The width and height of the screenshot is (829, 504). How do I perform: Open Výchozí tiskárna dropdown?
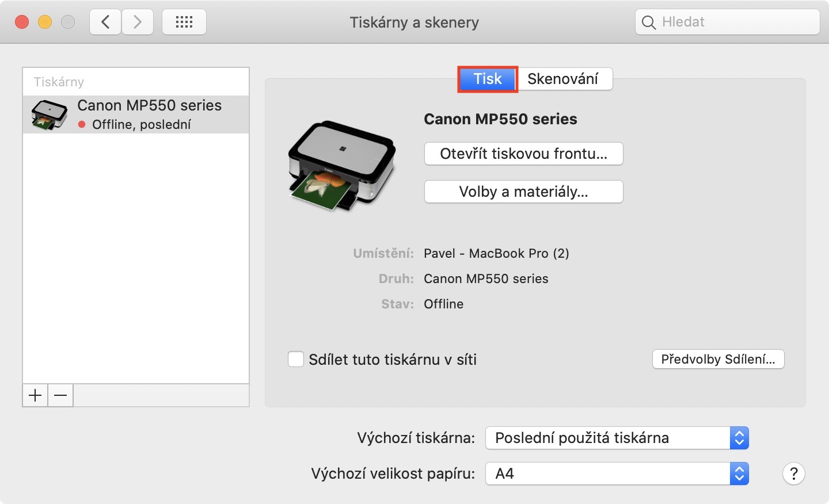(x=617, y=438)
